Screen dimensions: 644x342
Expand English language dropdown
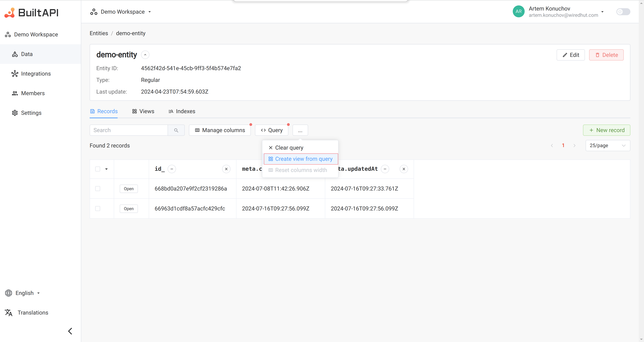pyautogui.click(x=23, y=293)
